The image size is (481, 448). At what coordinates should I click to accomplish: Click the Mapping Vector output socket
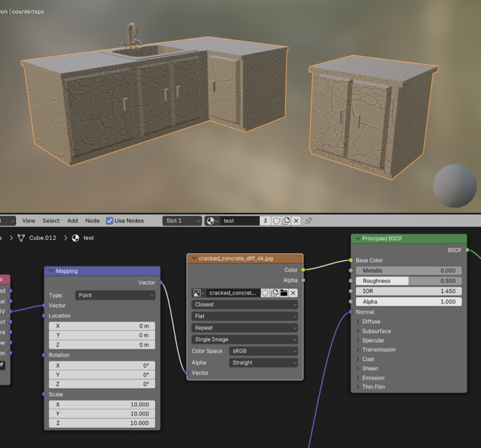coord(160,282)
